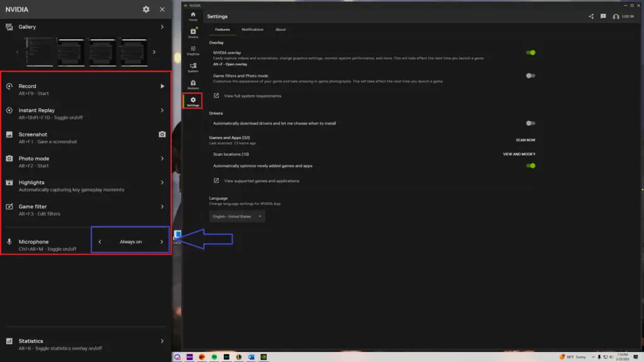
Task: Open System in the NVIDIA app sidebar
Action: coord(193,67)
